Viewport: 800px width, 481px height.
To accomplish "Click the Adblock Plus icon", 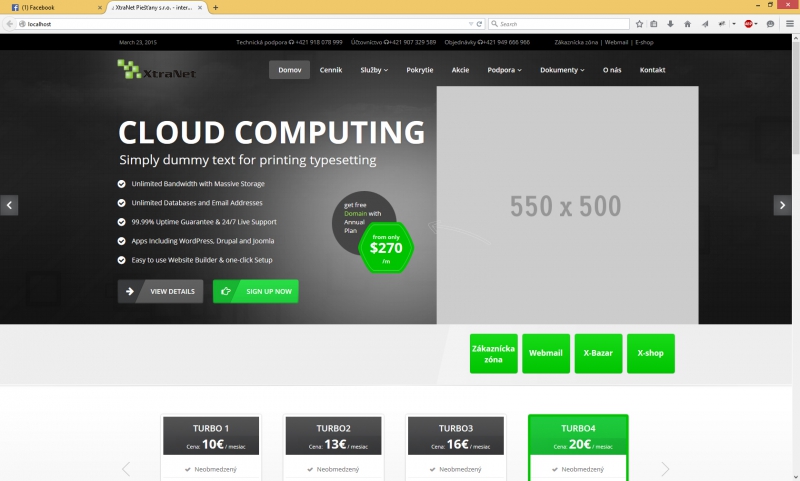I will tap(748, 24).
